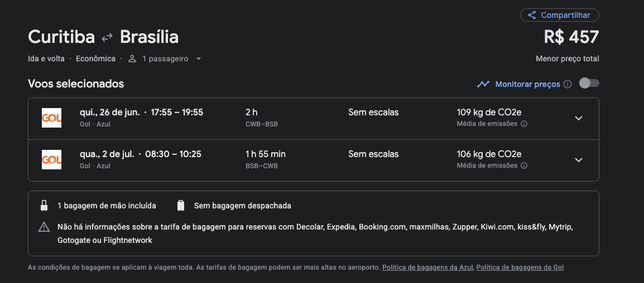This screenshot has height=283, width=644.
Task: Click the round-trip arrows between Curitiba and Brasília
Action: (107, 37)
